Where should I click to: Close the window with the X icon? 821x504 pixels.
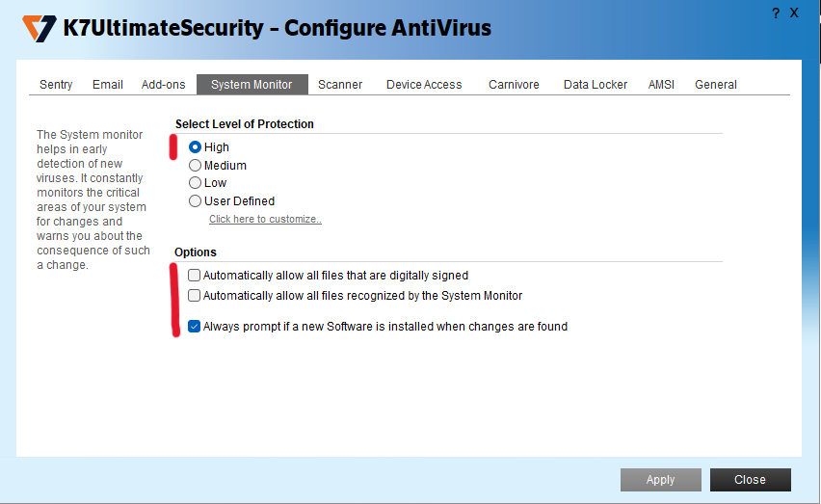click(x=795, y=13)
